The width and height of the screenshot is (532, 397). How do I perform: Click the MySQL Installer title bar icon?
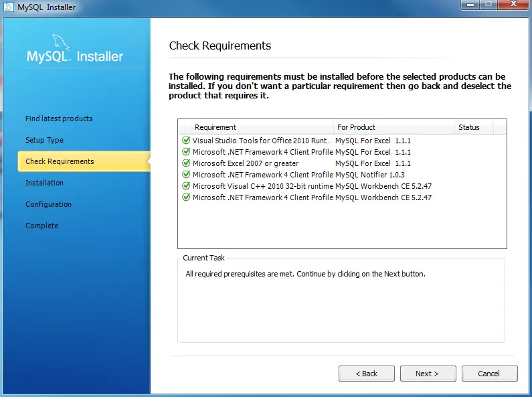tap(9, 7)
